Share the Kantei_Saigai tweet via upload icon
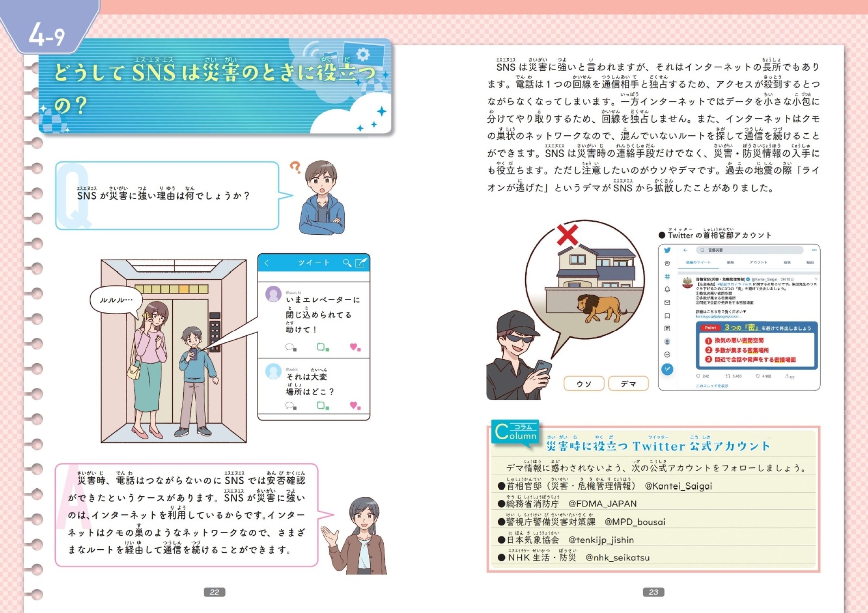The width and height of the screenshot is (868, 613). (x=788, y=377)
